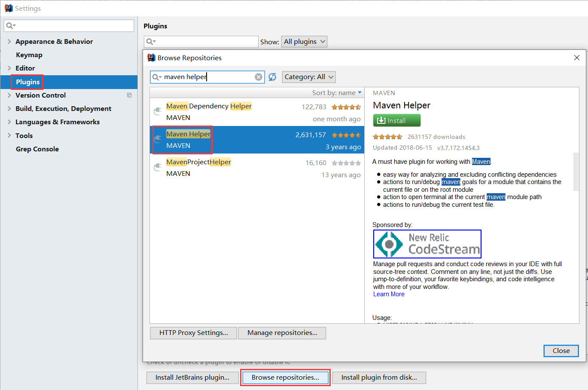This screenshot has width=588, height=390.
Task: Click the star rating in detail pane
Action: (x=387, y=137)
